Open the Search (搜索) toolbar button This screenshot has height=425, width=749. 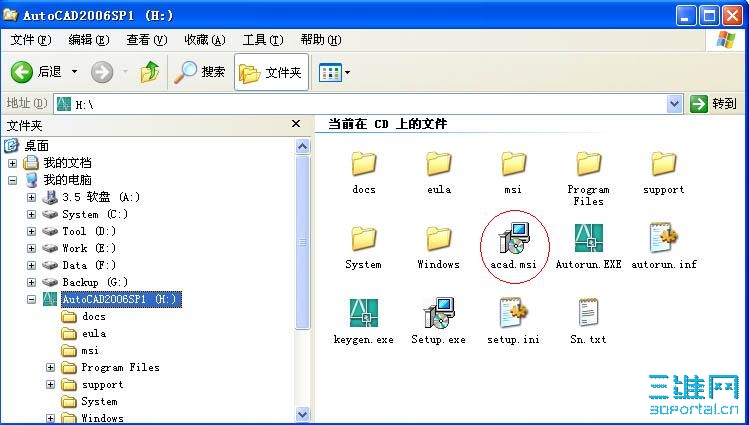(200, 72)
